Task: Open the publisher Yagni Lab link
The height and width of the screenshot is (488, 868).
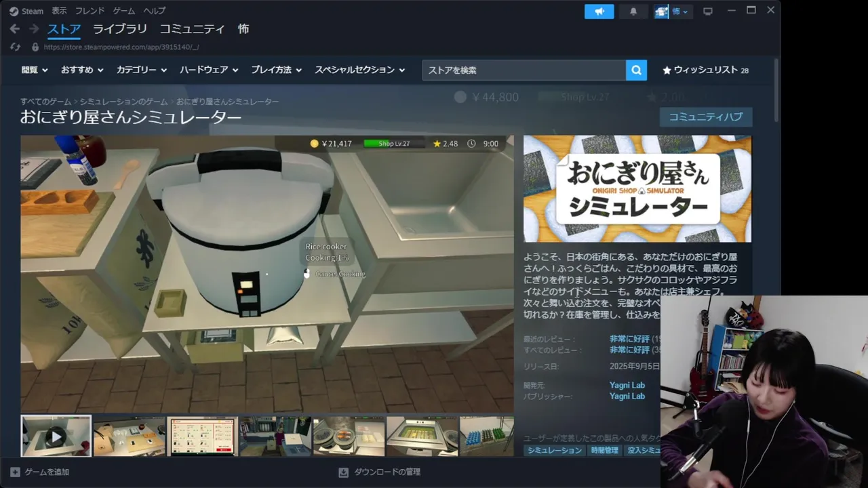Action: [x=627, y=396]
